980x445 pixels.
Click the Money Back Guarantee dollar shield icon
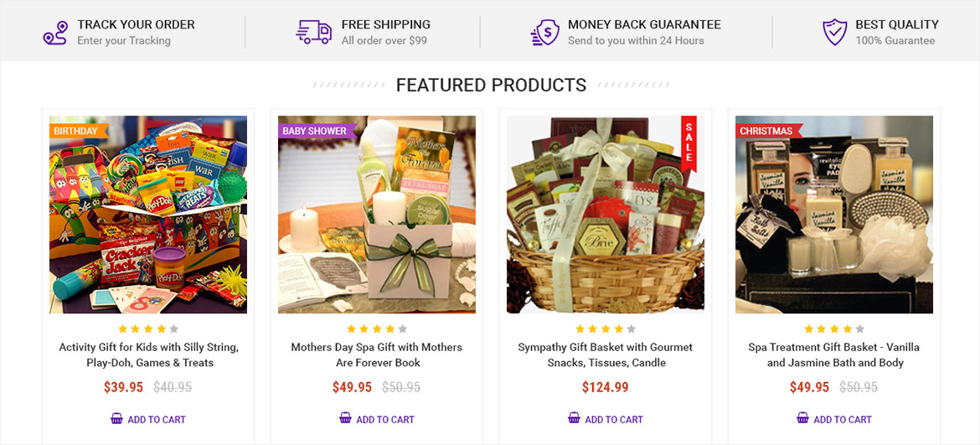(x=545, y=33)
